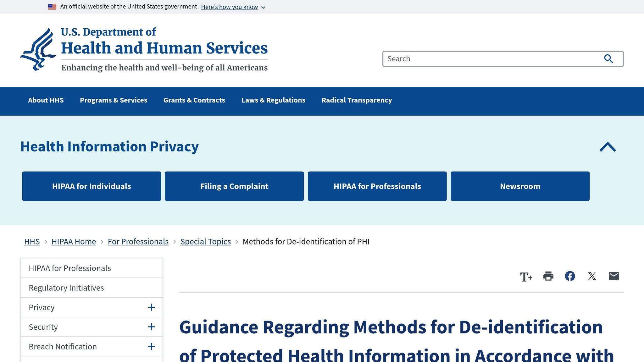Select Regulatory Initiatives in sidebar

coord(66,288)
